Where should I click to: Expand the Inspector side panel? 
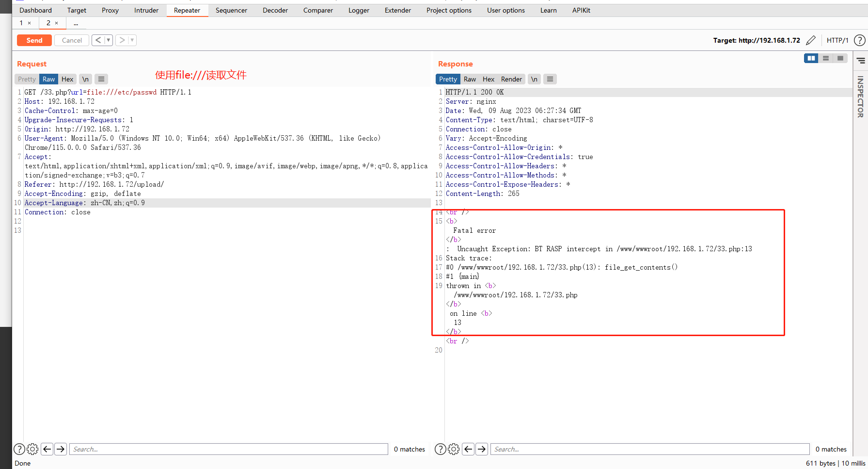tap(860, 97)
